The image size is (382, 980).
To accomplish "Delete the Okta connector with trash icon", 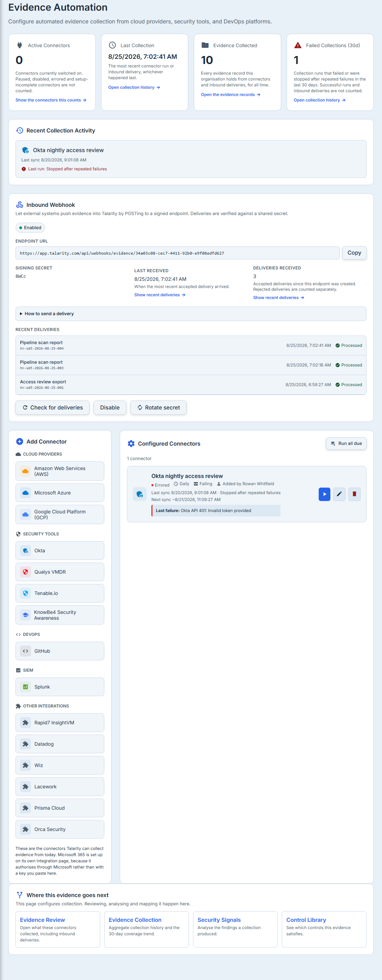I will pos(354,494).
